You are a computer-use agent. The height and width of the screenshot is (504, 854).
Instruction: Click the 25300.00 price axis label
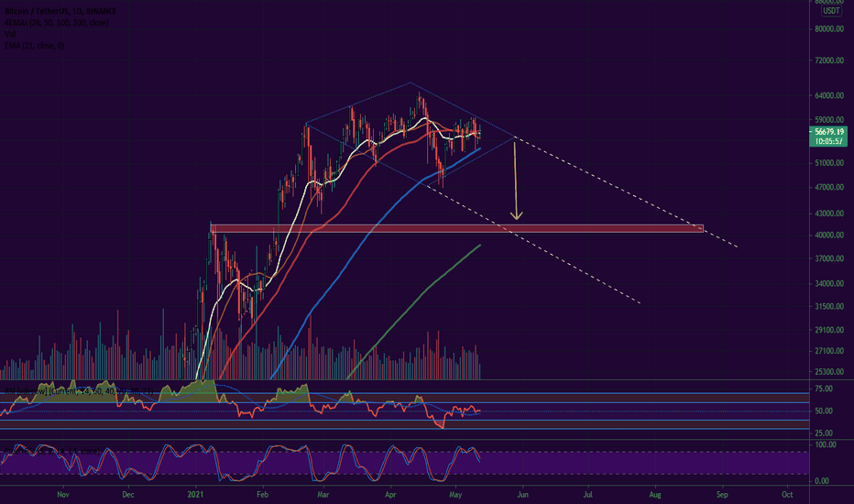tap(829, 372)
